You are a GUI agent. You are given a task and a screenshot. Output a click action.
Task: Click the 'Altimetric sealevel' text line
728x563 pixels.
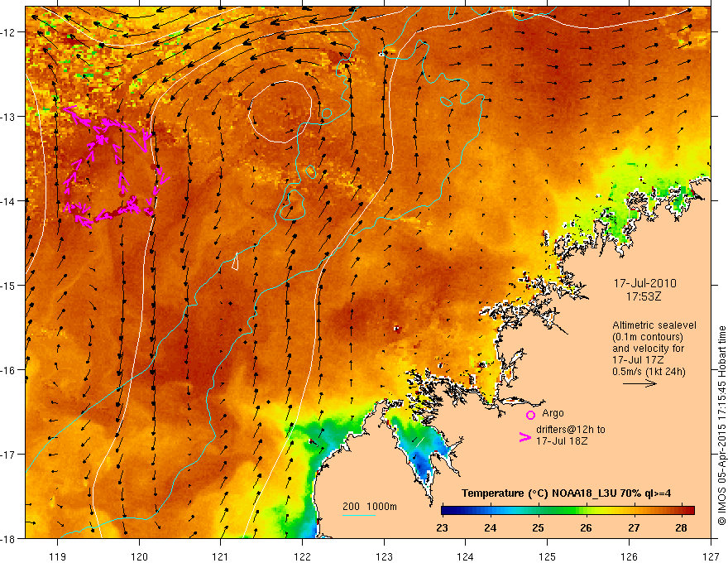click(x=654, y=325)
